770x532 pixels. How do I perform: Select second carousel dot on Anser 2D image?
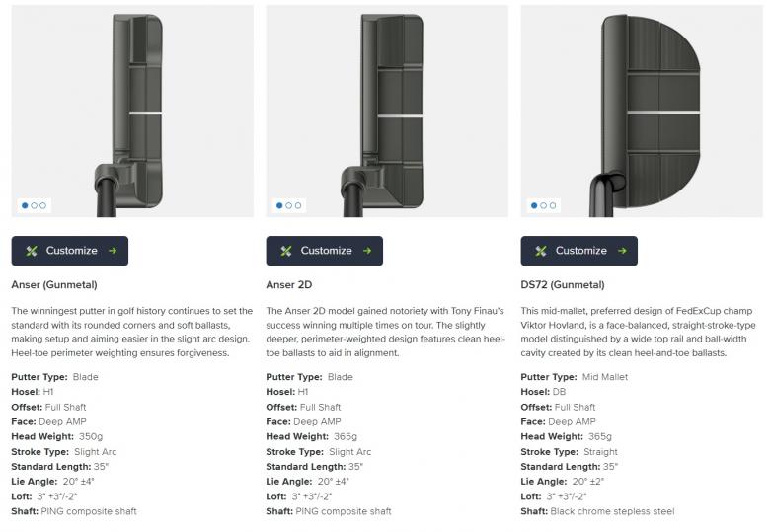289,205
